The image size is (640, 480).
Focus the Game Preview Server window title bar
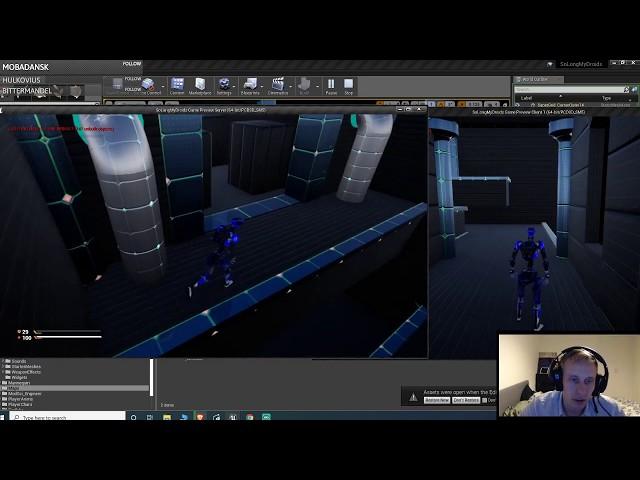click(x=214, y=109)
